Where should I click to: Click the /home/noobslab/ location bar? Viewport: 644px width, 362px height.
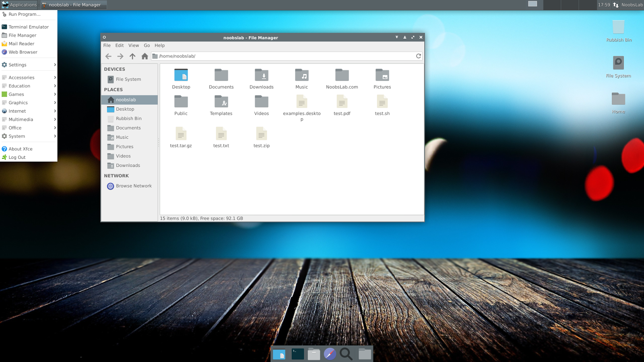point(287,56)
